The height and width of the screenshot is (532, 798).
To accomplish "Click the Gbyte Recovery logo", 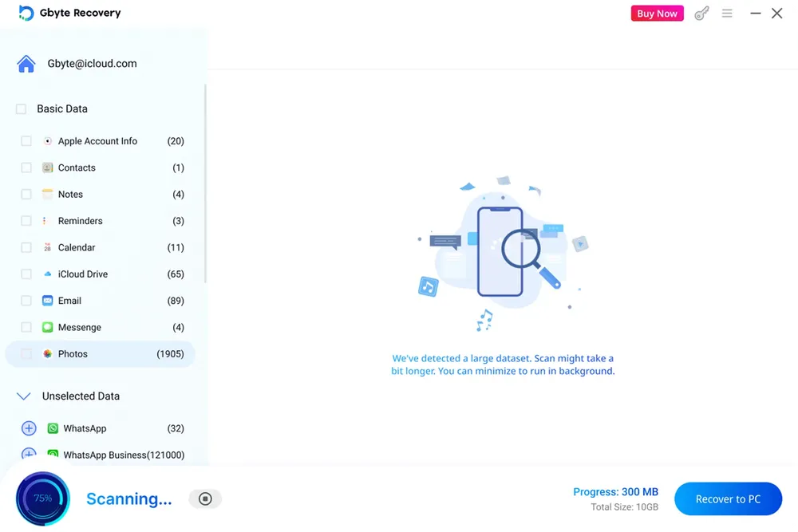I will pos(26,13).
